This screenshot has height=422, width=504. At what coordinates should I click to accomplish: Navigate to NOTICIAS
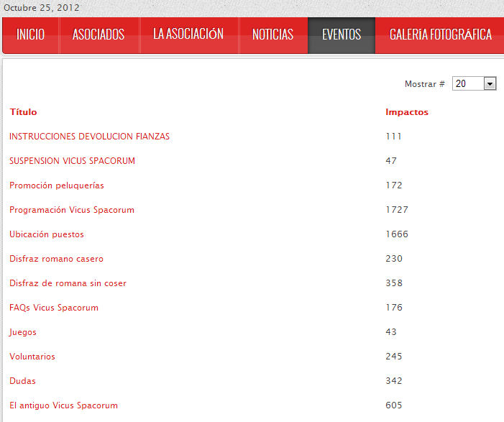(273, 35)
